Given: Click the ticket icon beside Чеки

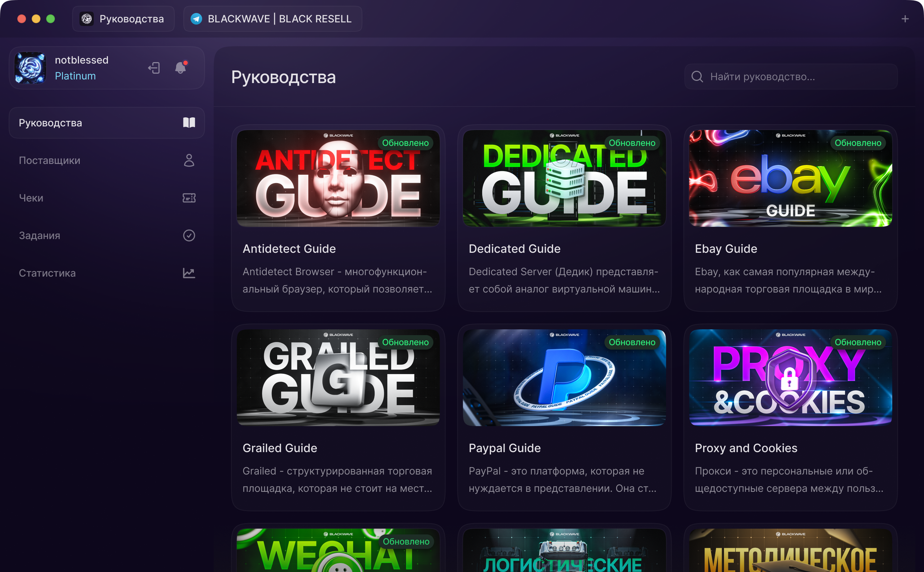Looking at the screenshot, I should coord(189,198).
